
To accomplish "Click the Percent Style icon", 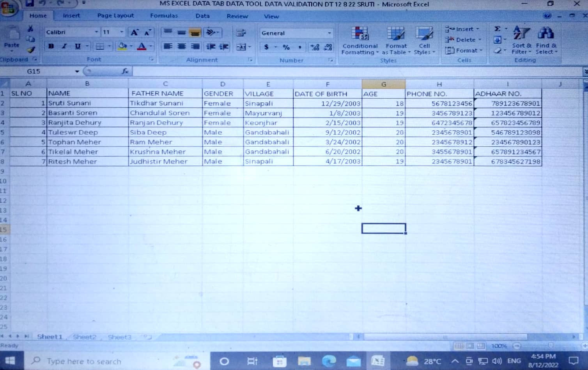I will pyautogui.click(x=286, y=47).
